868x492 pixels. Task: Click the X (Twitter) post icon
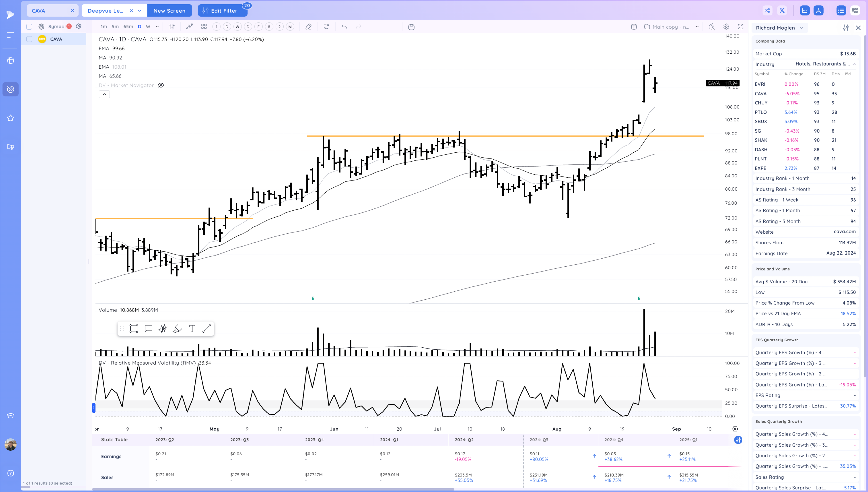tap(782, 10)
